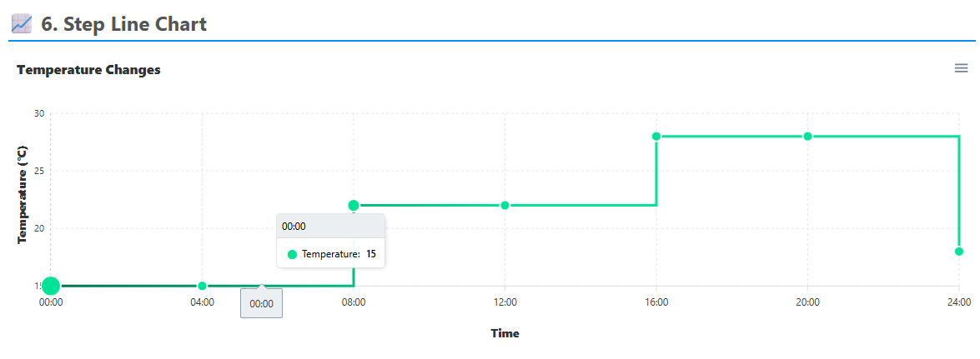Click the enlarged data point at 00:00
The image size is (980, 359).
(51, 286)
